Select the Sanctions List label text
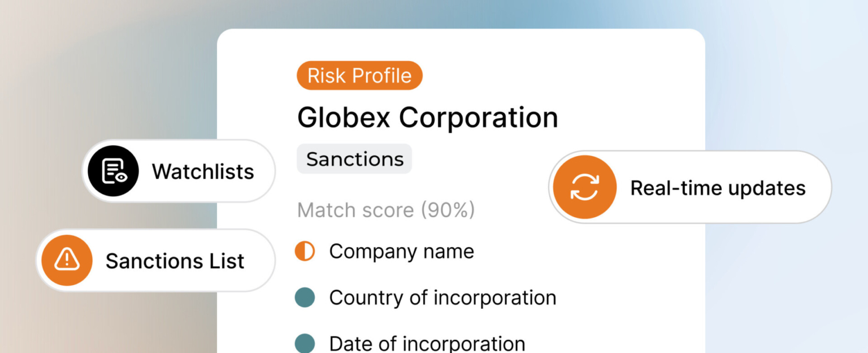This screenshot has width=868, height=353. click(x=175, y=261)
